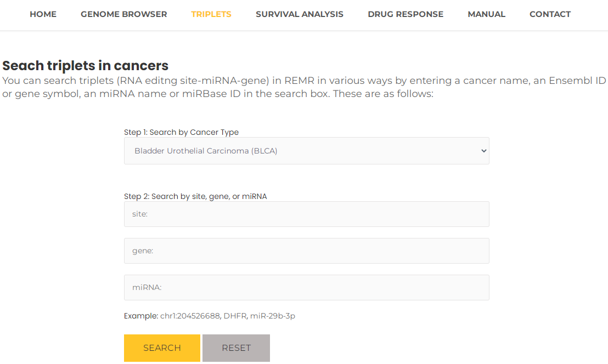Viewport: 608px width, 364px height.
Task: Focus the site input field
Action: click(x=306, y=214)
